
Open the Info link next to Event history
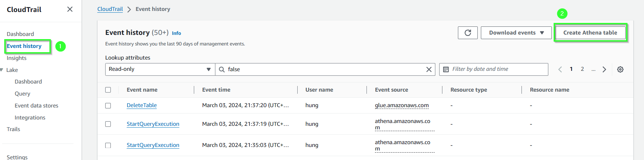(177, 33)
